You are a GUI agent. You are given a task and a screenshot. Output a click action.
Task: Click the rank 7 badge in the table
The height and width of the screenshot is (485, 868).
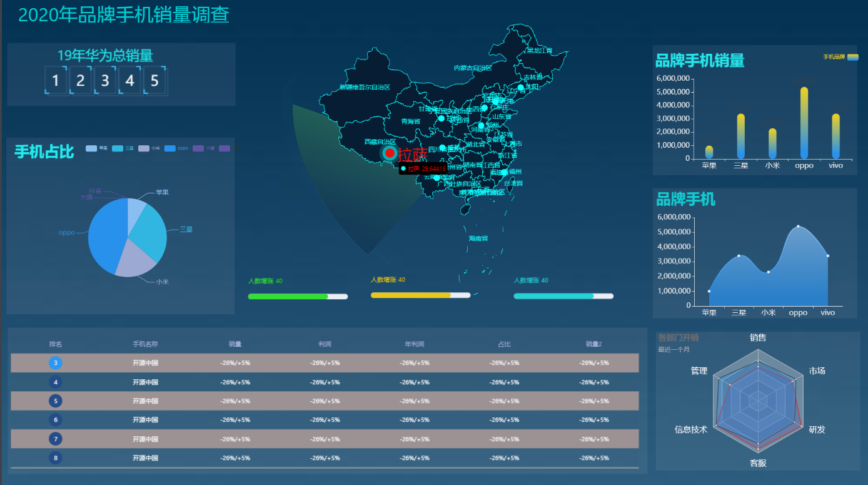[x=56, y=439]
